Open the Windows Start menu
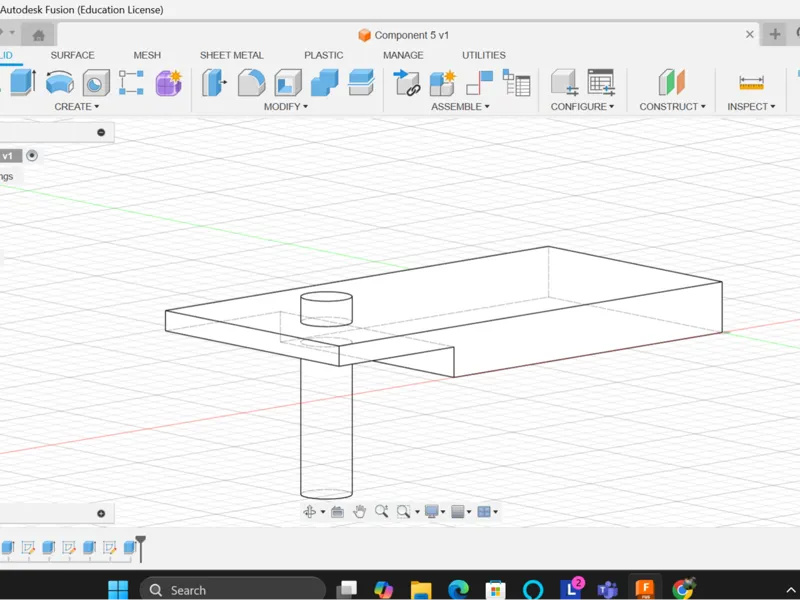Screen dimensions: 800x600 click(x=118, y=590)
